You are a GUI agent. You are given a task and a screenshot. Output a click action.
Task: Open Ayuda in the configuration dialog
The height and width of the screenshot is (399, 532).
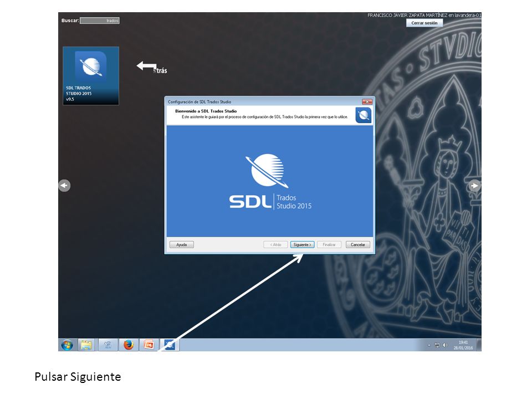point(182,244)
